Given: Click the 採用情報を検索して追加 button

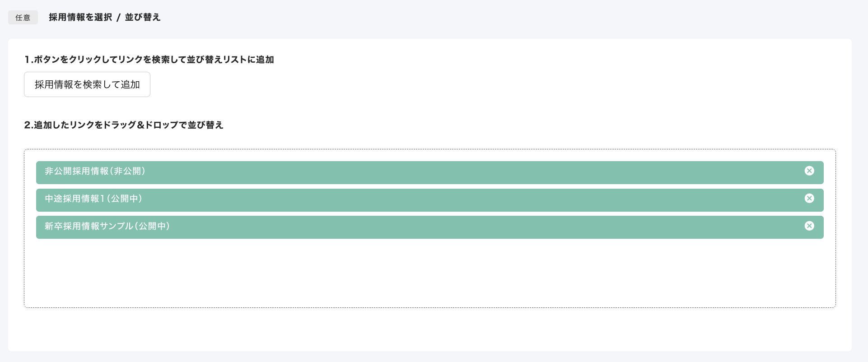Looking at the screenshot, I should pyautogui.click(x=87, y=84).
